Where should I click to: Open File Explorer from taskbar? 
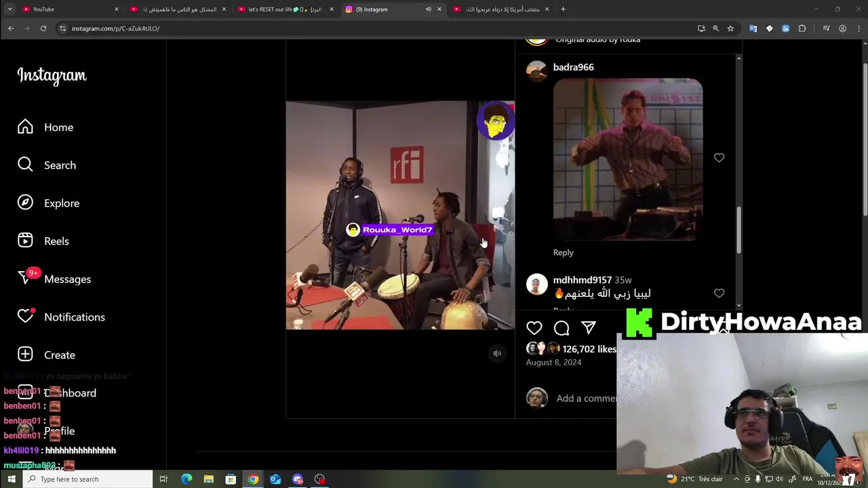pyautogui.click(x=209, y=479)
